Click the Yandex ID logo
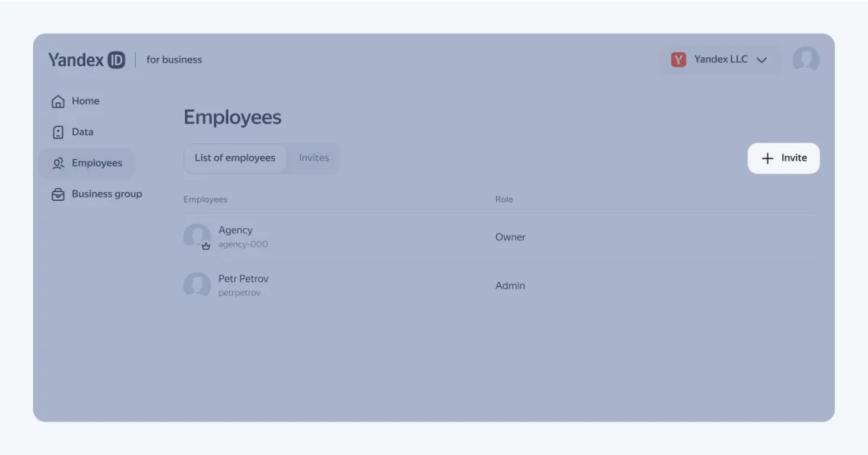868x455 pixels. [x=86, y=59]
